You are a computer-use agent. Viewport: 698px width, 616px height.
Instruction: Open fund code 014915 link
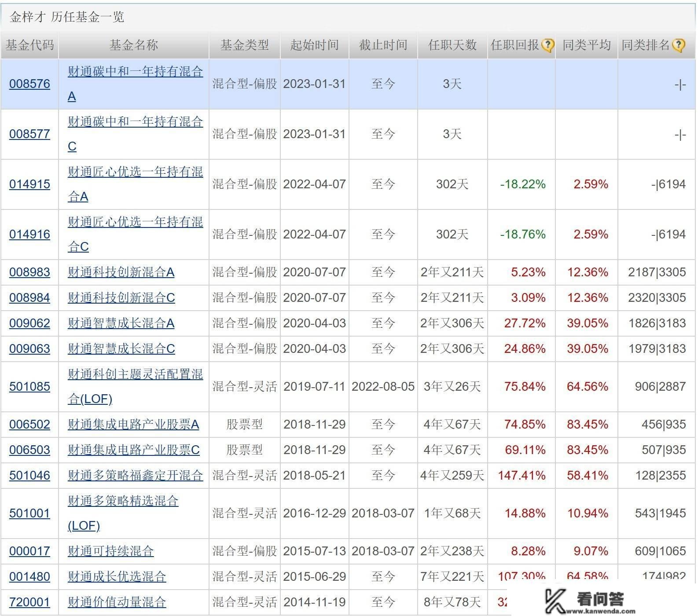pos(29,184)
